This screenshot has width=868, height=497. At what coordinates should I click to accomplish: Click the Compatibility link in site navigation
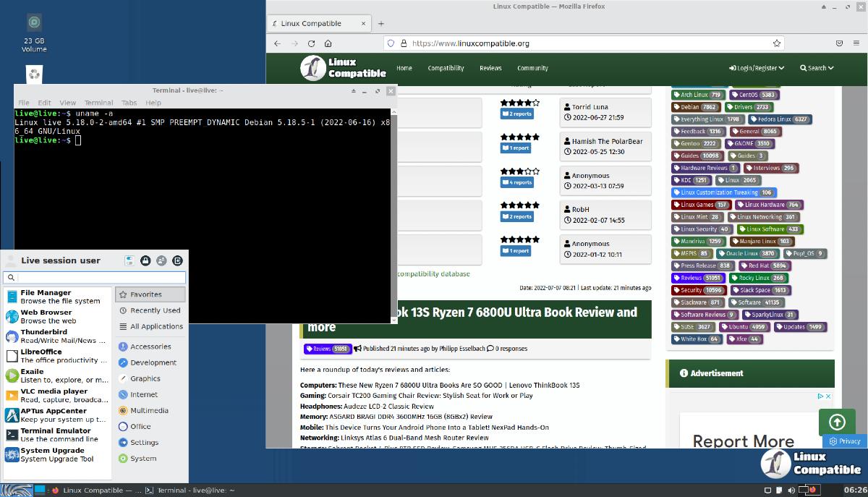coord(446,68)
